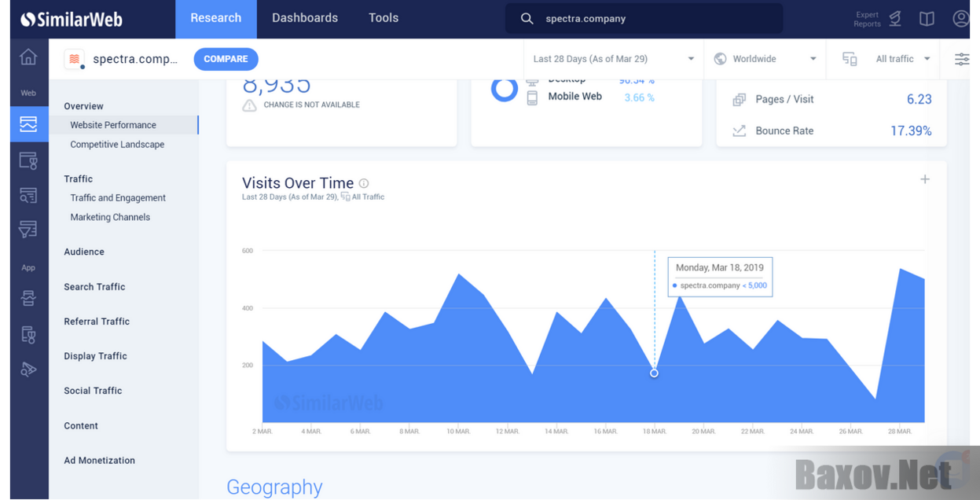Click the COMPARE button
Viewport: 980px width, 500px height.
tap(226, 59)
